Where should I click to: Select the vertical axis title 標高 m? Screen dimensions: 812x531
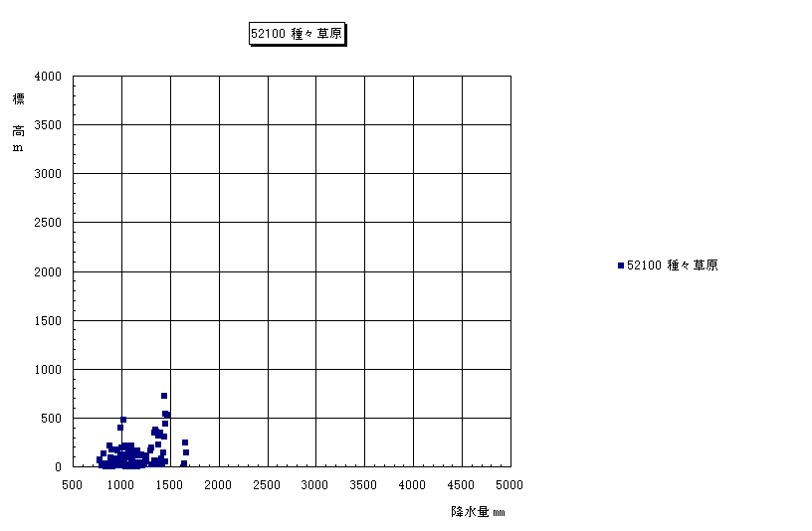18,122
